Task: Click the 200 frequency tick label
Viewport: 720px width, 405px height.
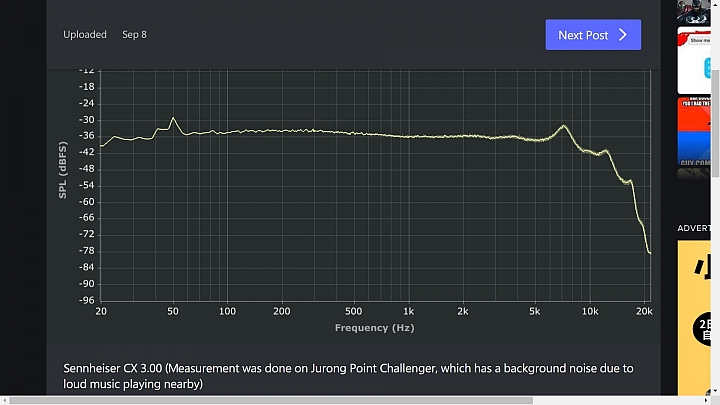Action: tap(281, 311)
